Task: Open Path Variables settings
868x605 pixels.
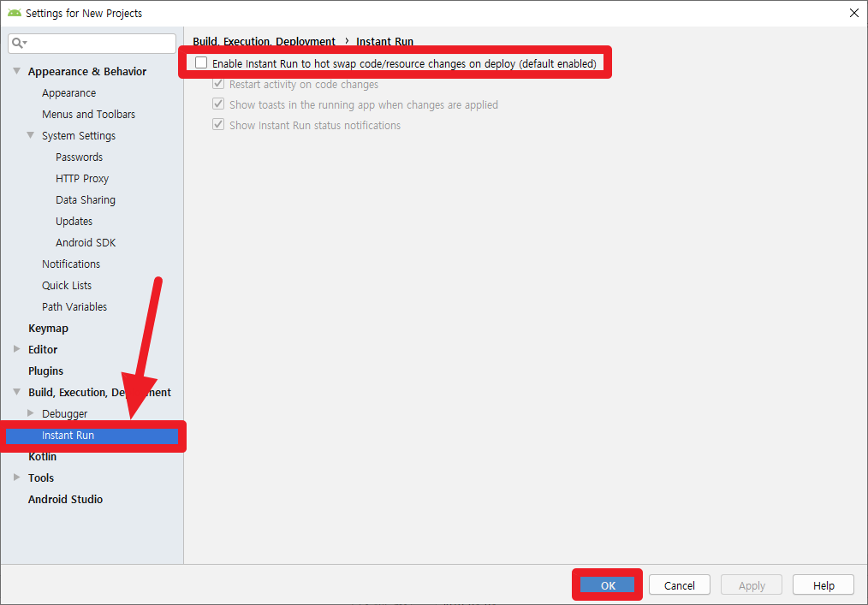Action: click(74, 306)
